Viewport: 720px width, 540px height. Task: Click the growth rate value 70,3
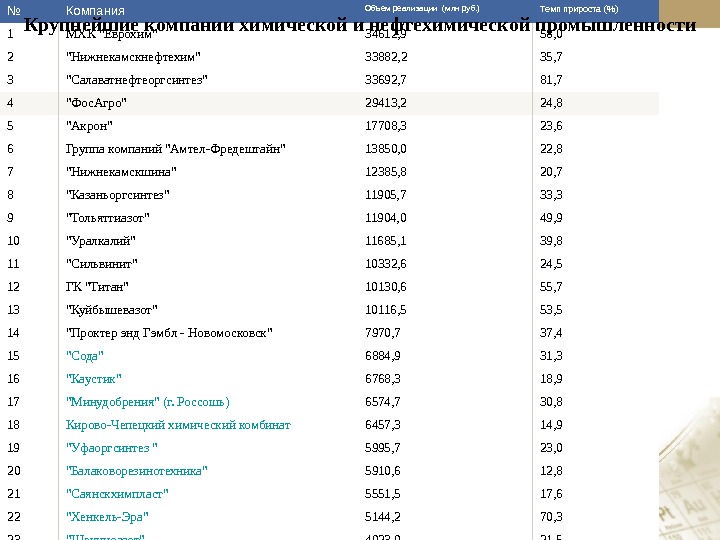(x=551, y=517)
